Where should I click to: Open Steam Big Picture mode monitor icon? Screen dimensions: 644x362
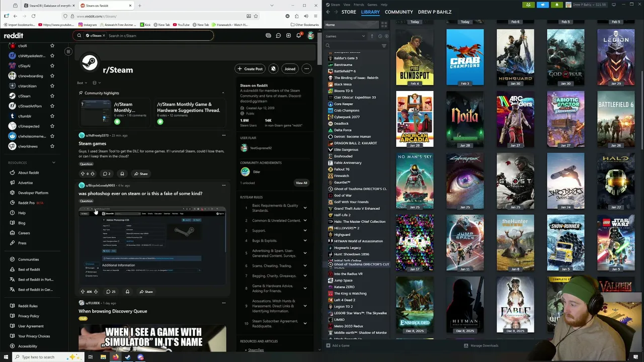[x=614, y=5]
